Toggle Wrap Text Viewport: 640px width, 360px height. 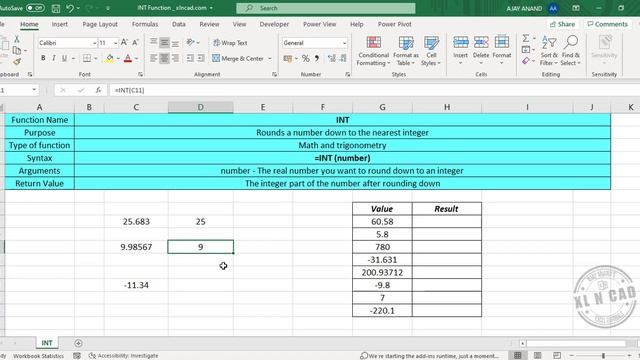click(230, 43)
